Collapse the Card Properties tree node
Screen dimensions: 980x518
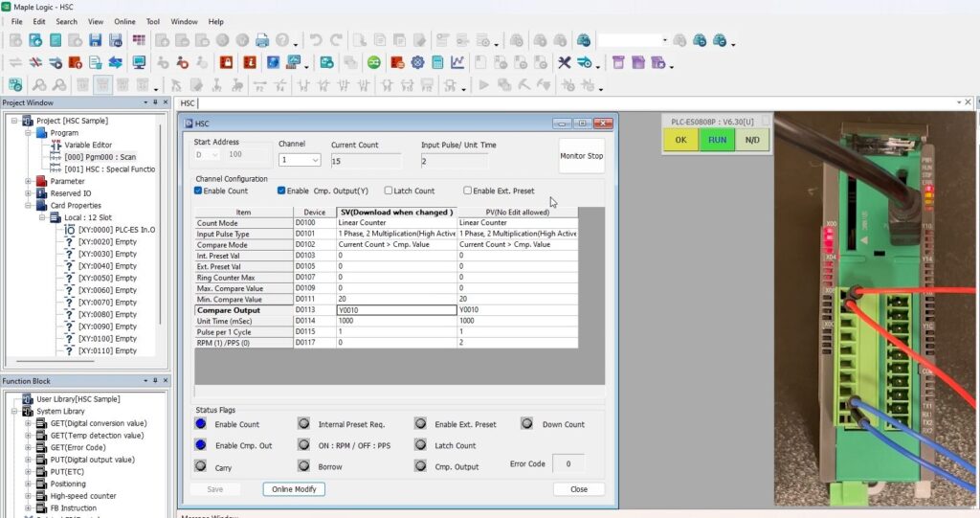[28, 205]
